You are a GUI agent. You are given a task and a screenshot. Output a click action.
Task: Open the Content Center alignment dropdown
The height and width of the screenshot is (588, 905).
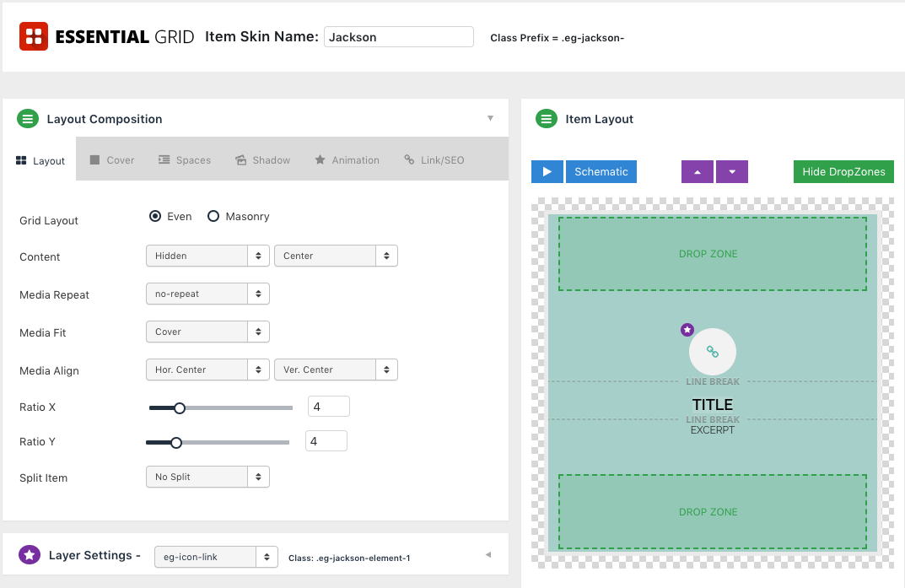(336, 256)
